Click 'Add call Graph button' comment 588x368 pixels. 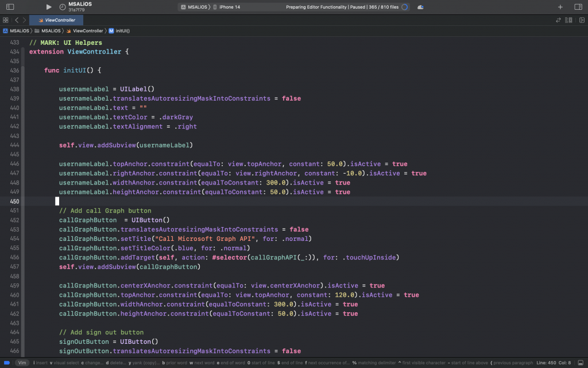tap(106, 210)
